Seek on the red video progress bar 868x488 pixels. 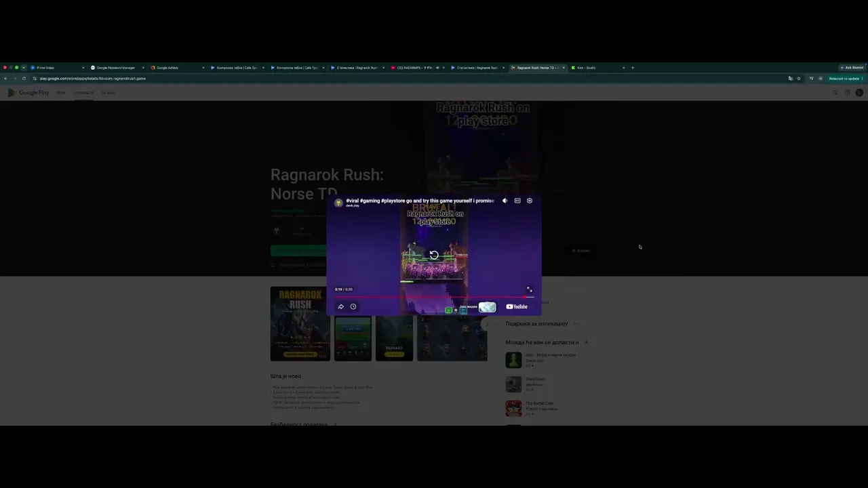434,297
